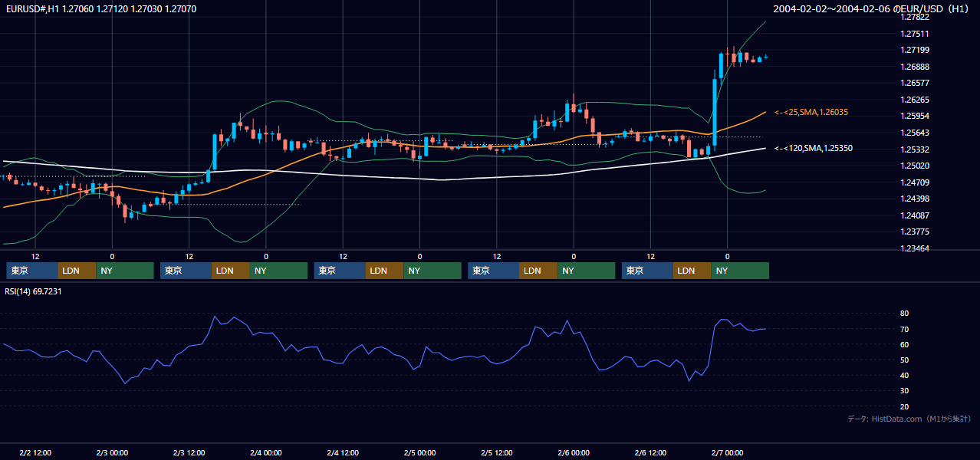Viewport: 980px width, 460px height.
Task: Click RSI scale level 70
Action: point(905,329)
